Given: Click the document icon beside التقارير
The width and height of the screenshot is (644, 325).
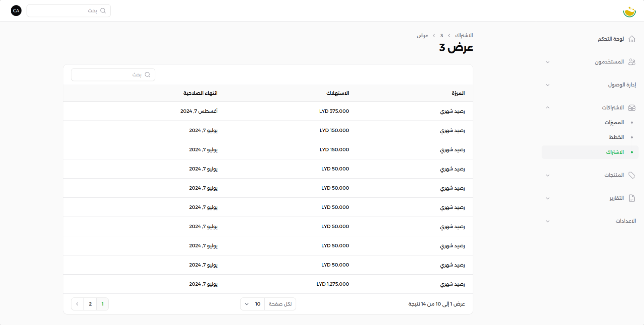Looking at the screenshot, I should 632,198.
